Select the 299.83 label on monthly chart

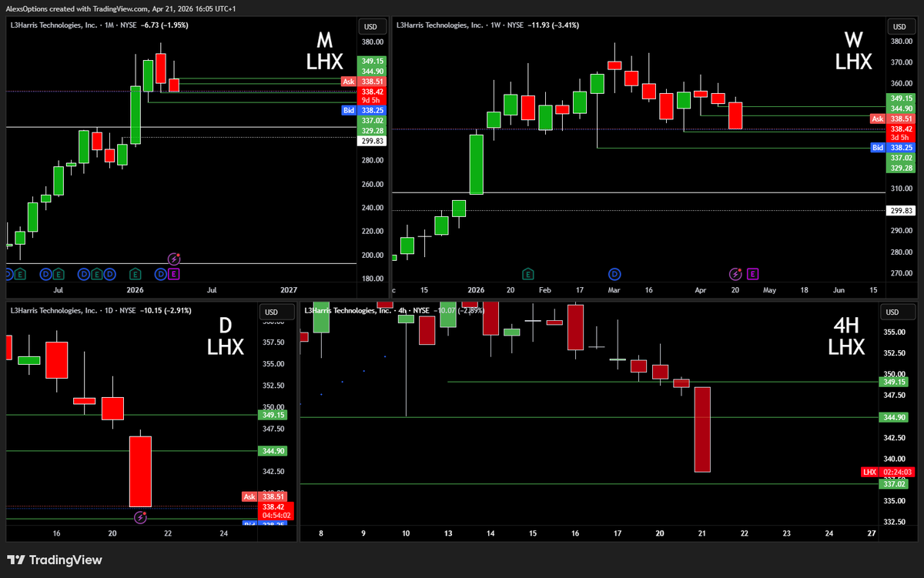pyautogui.click(x=371, y=141)
